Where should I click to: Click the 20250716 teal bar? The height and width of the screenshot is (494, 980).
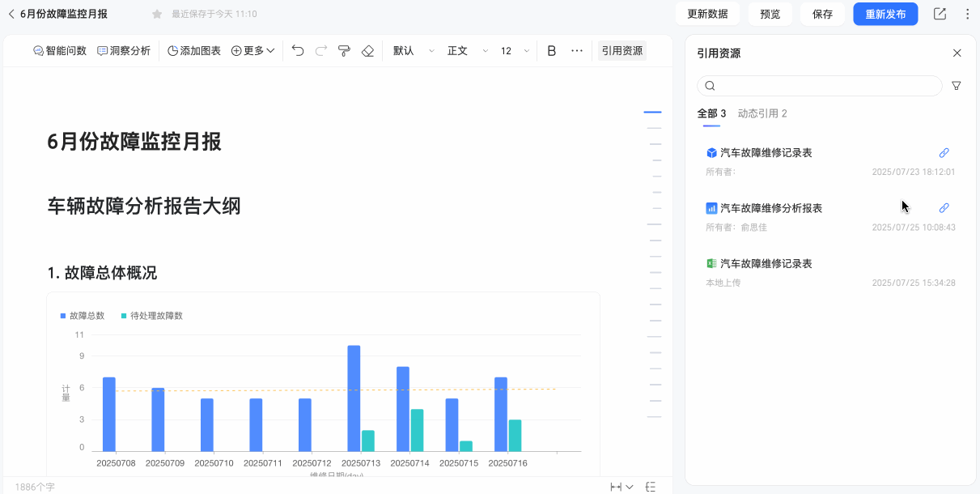tap(515, 436)
